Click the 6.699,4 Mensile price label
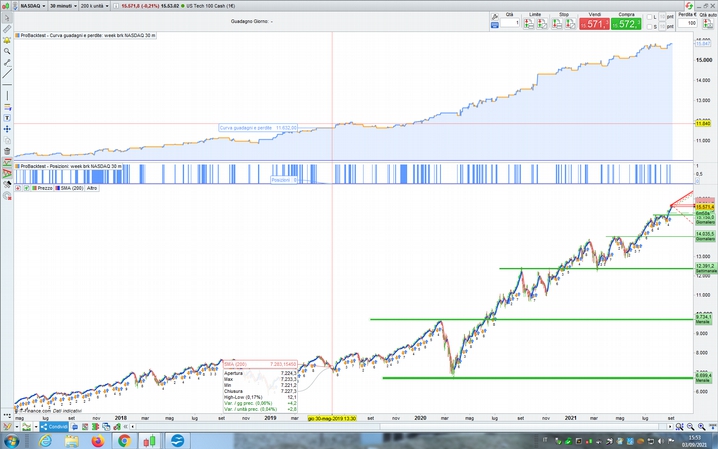 click(704, 378)
